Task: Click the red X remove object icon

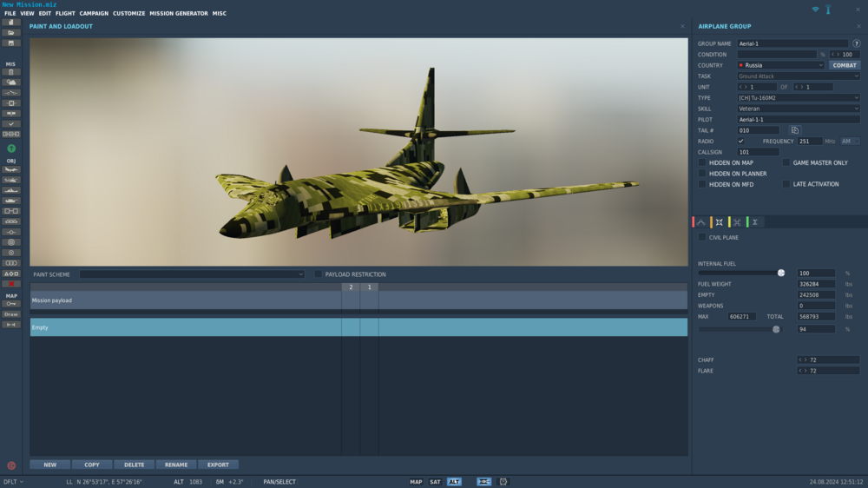Action: tap(11, 284)
